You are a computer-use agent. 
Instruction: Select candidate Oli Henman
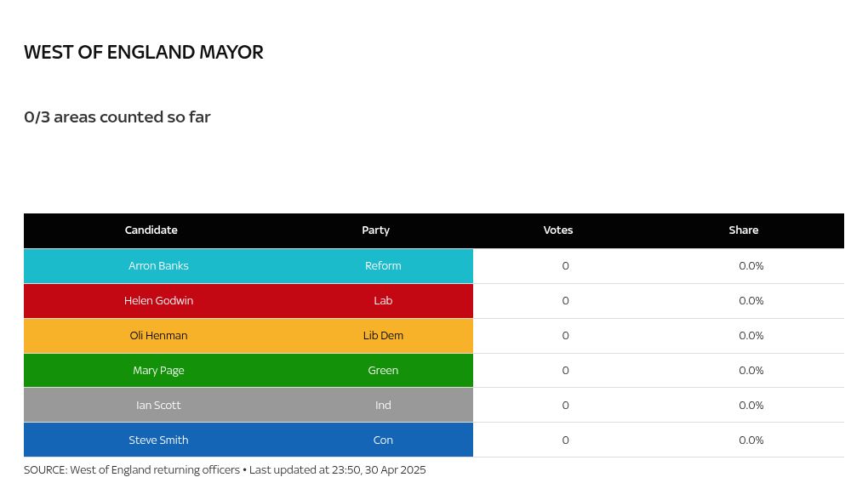point(158,336)
